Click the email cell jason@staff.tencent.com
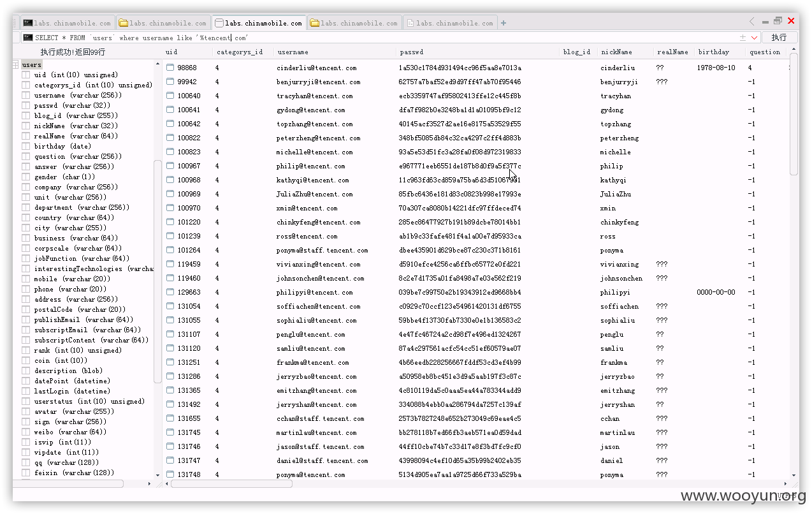The image size is (812, 514). (320, 446)
